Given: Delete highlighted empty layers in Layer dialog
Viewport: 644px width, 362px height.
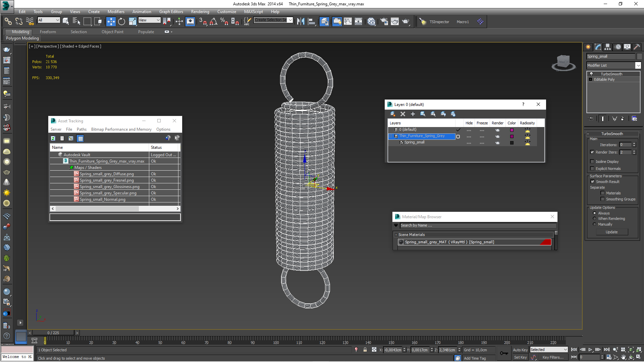Looking at the screenshot, I should click(x=403, y=114).
